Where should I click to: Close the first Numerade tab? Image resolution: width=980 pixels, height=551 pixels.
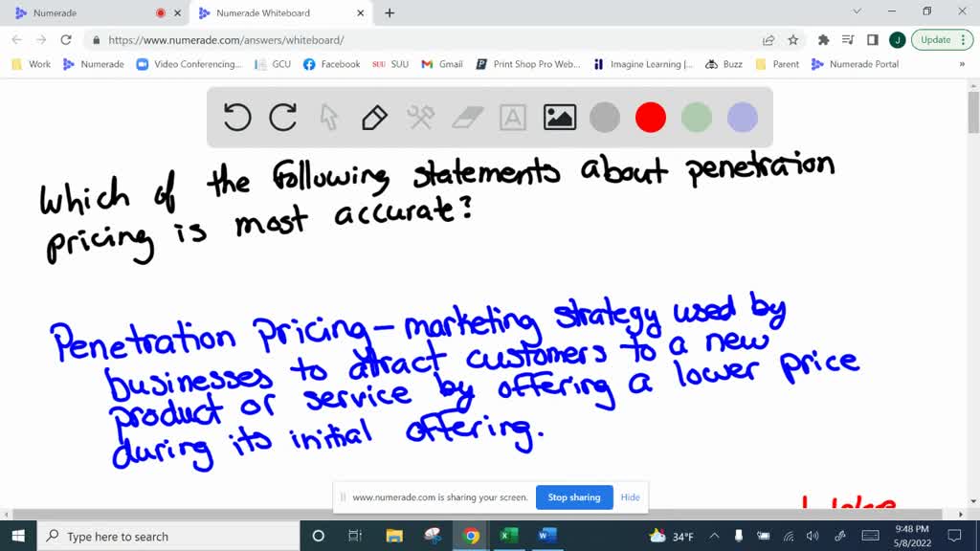pyautogui.click(x=177, y=13)
